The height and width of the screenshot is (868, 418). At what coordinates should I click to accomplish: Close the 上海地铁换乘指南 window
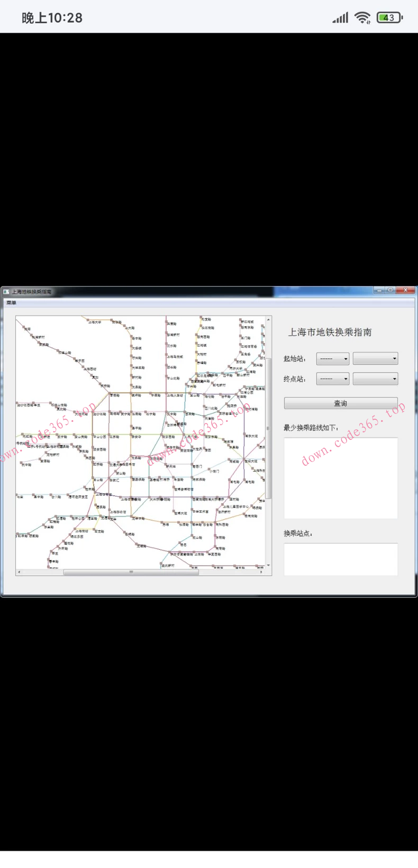pos(405,290)
